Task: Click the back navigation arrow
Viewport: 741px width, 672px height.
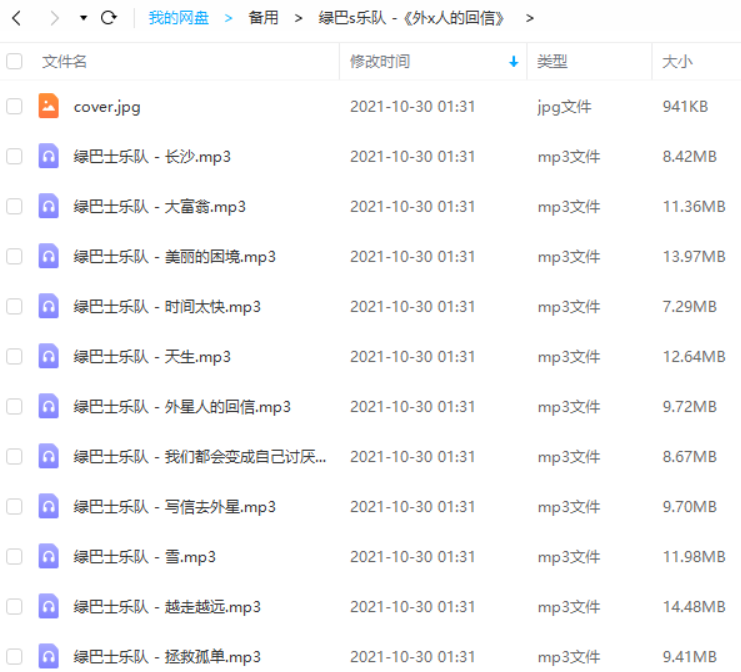Action: coord(17,18)
